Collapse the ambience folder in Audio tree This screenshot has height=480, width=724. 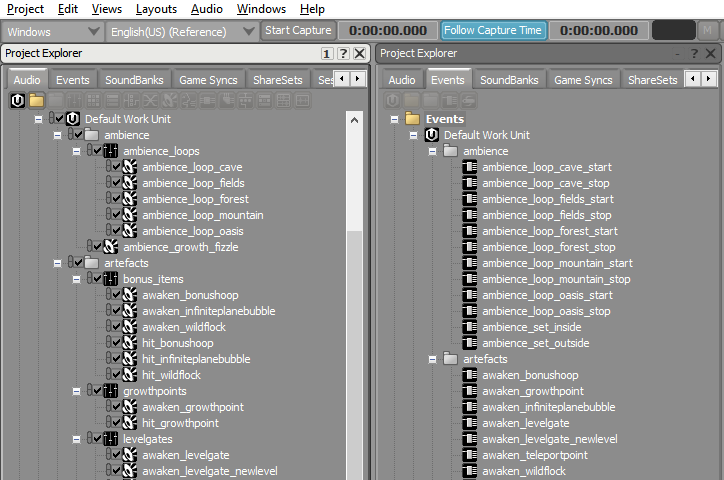[x=57, y=135]
